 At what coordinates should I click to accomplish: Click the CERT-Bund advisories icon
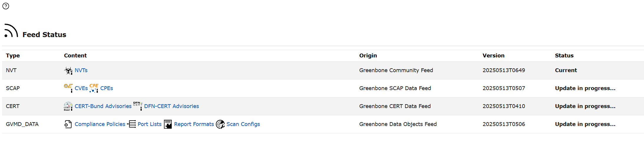(x=68, y=106)
